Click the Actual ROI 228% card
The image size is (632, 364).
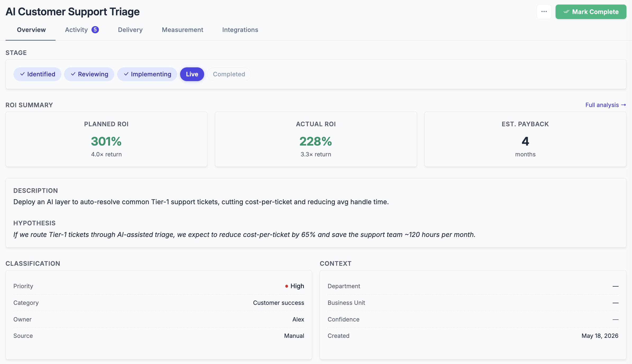(316, 139)
